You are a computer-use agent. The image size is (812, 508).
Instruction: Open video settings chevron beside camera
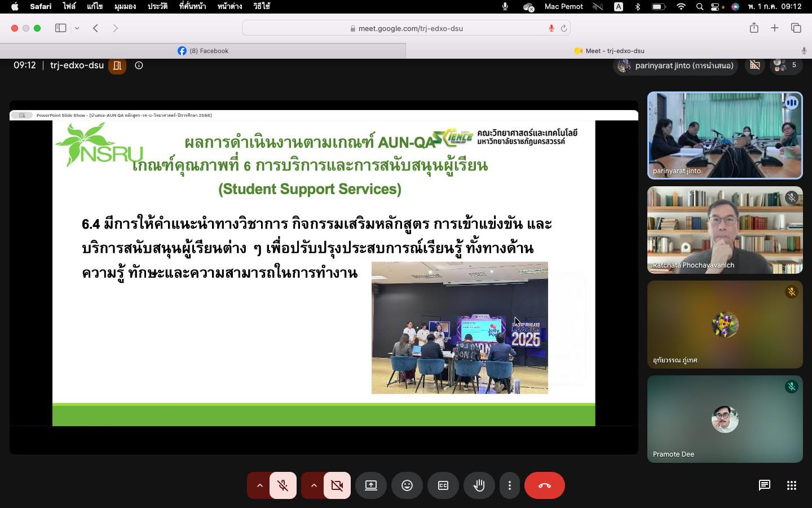coord(314,485)
